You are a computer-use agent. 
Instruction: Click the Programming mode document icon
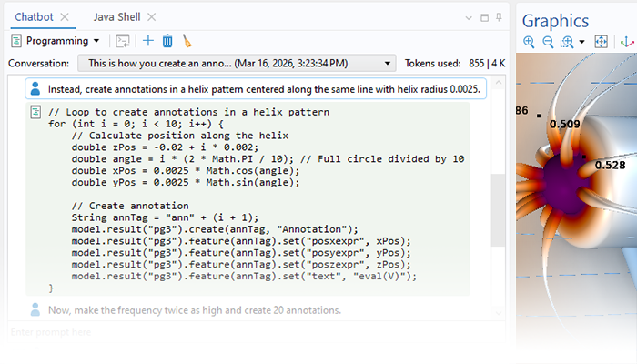click(16, 41)
